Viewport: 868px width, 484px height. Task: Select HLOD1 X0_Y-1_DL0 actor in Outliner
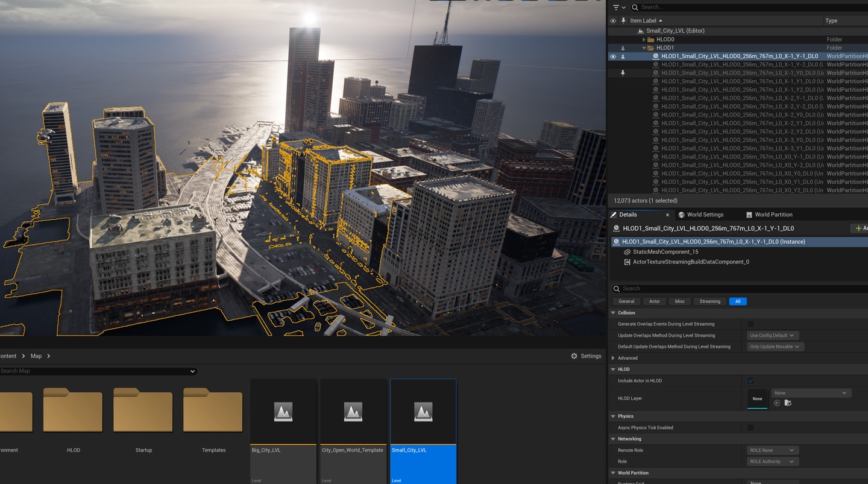coord(742,157)
